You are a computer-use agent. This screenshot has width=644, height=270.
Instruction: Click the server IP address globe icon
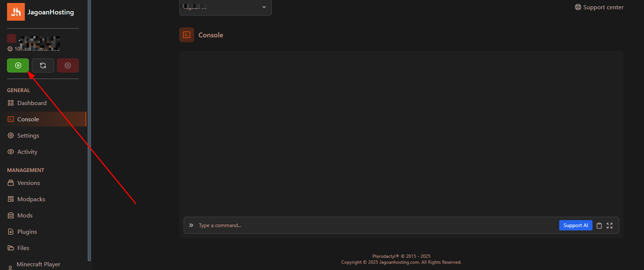pos(10,49)
